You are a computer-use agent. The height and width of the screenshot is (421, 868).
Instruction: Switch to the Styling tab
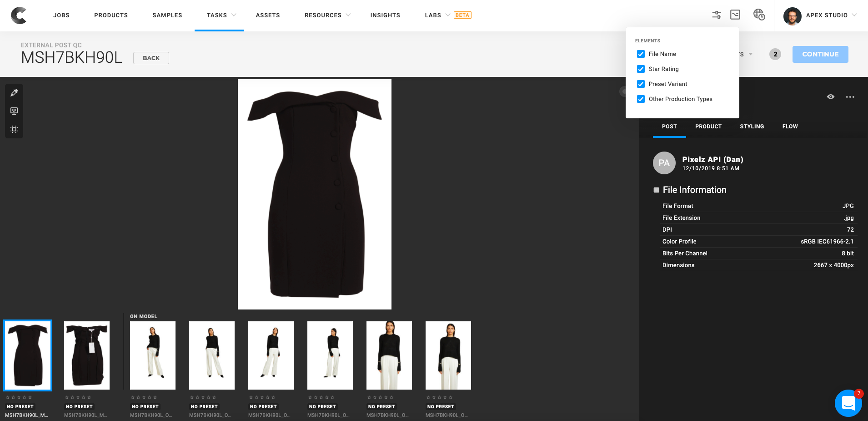pyautogui.click(x=752, y=127)
